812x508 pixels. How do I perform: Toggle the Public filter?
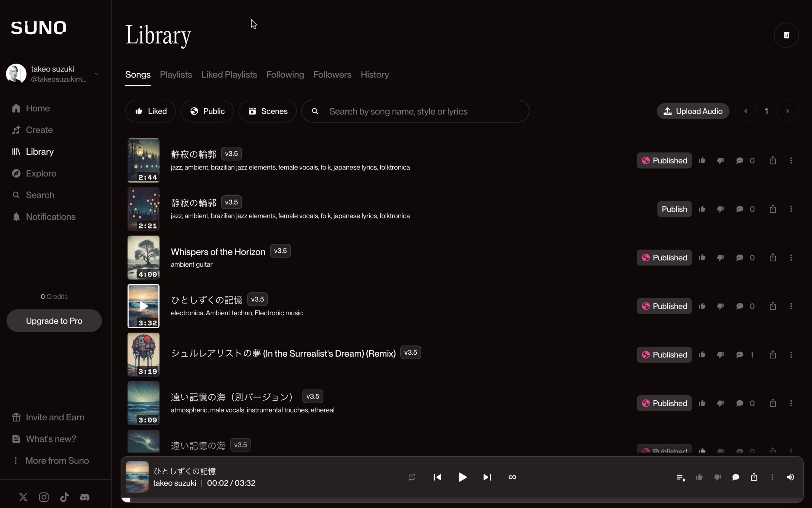tap(207, 111)
